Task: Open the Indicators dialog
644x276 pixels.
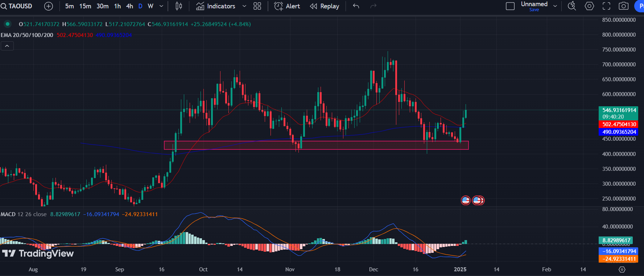Action: click(x=216, y=6)
